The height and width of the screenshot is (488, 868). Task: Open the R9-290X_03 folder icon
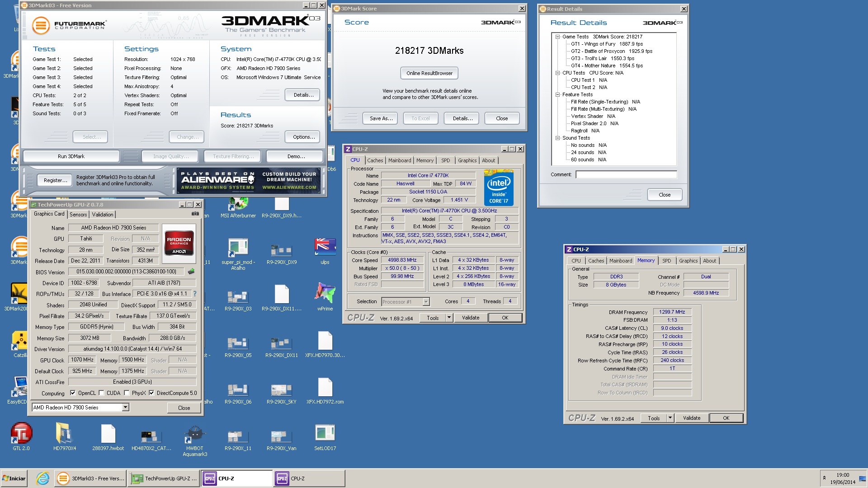[x=238, y=300]
